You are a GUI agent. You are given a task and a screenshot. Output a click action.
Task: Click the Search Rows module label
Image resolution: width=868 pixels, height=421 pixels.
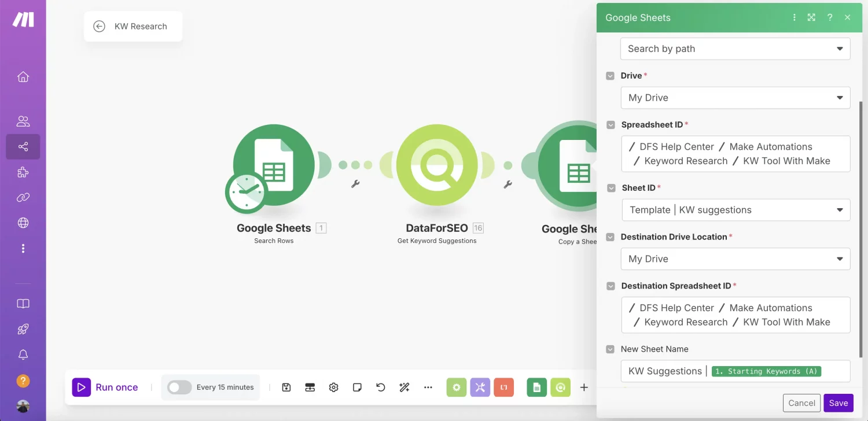[274, 241]
